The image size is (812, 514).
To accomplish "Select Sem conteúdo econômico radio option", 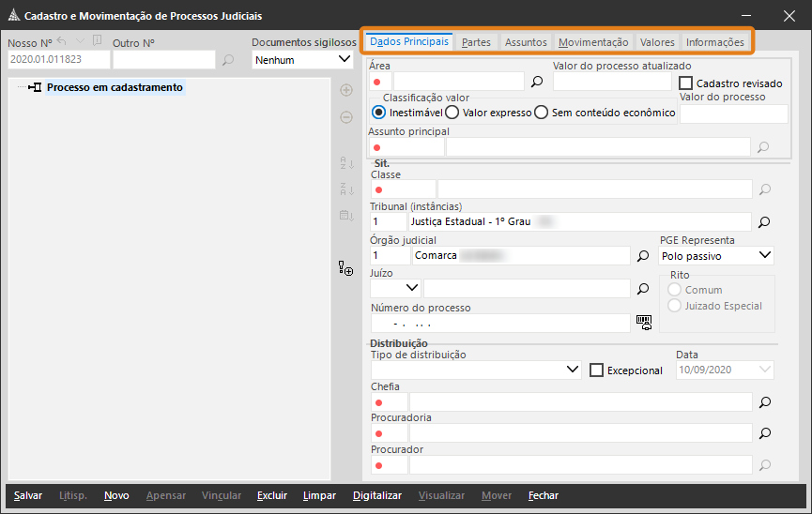I will [x=541, y=113].
